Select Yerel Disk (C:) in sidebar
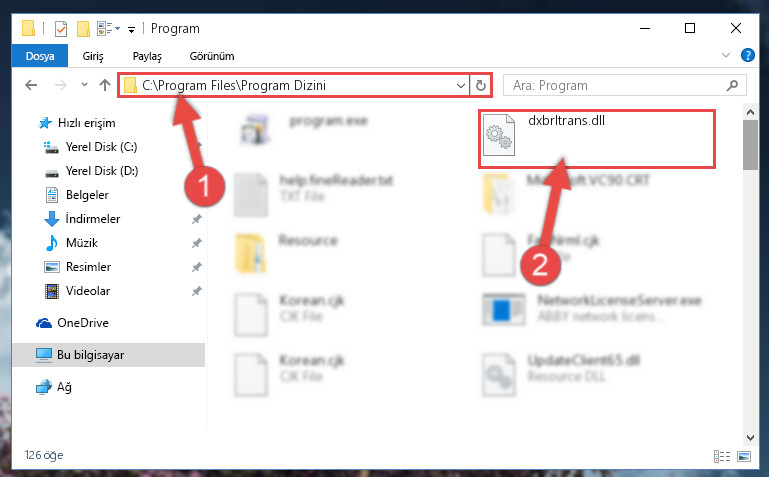 102,147
